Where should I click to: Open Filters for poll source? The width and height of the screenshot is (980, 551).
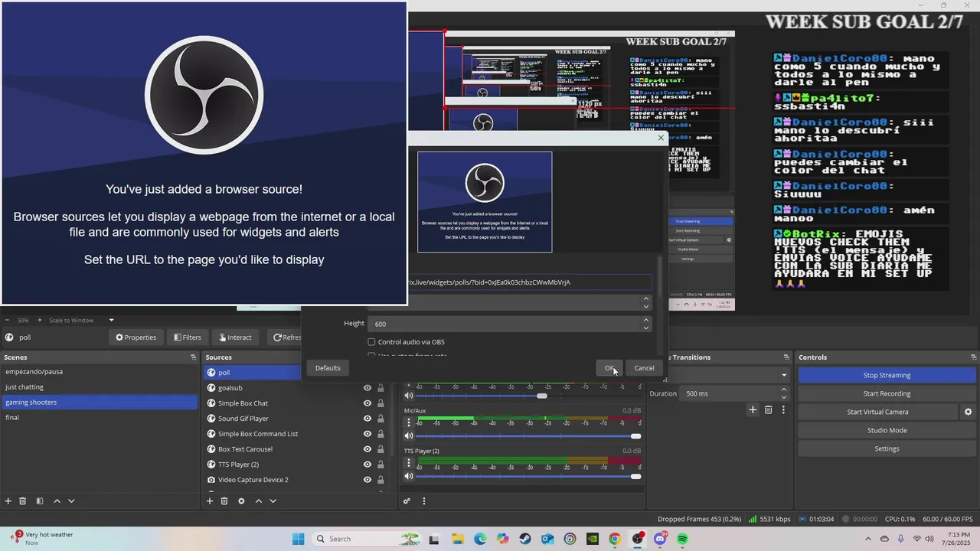(x=188, y=337)
